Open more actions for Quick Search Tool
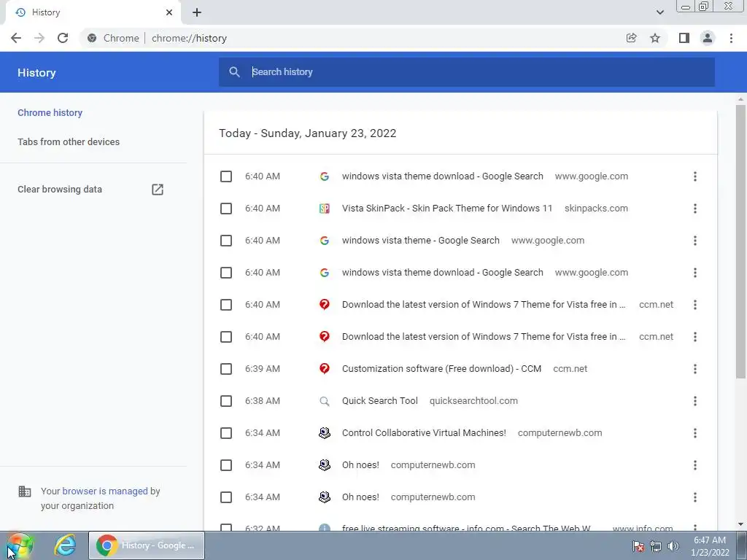Screen dimensions: 747x560 695,401
